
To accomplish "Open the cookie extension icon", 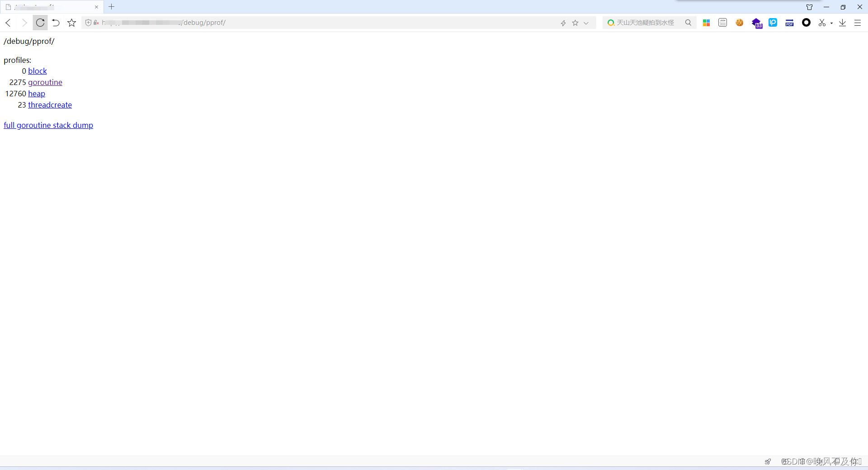I will click(x=740, y=23).
